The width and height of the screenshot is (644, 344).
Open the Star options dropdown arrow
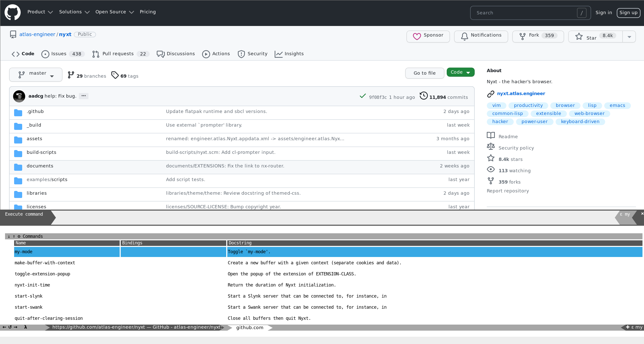(x=629, y=37)
